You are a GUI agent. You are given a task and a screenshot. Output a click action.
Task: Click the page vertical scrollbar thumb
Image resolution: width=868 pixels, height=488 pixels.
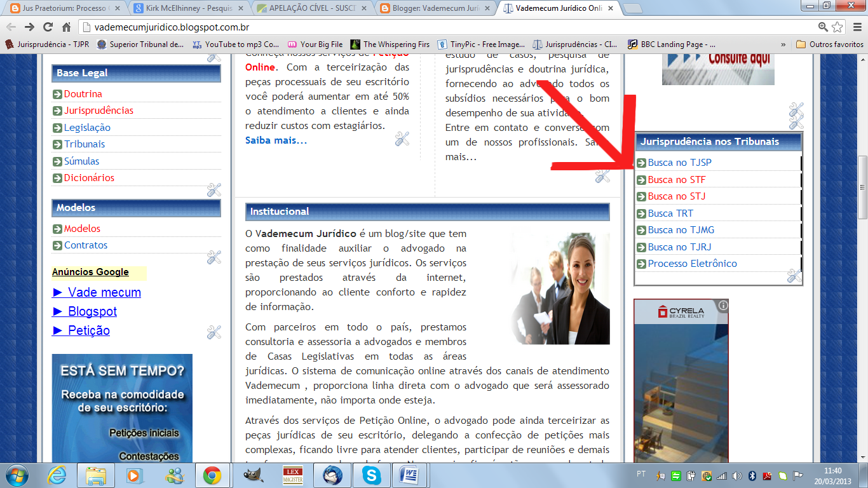pos(862,187)
